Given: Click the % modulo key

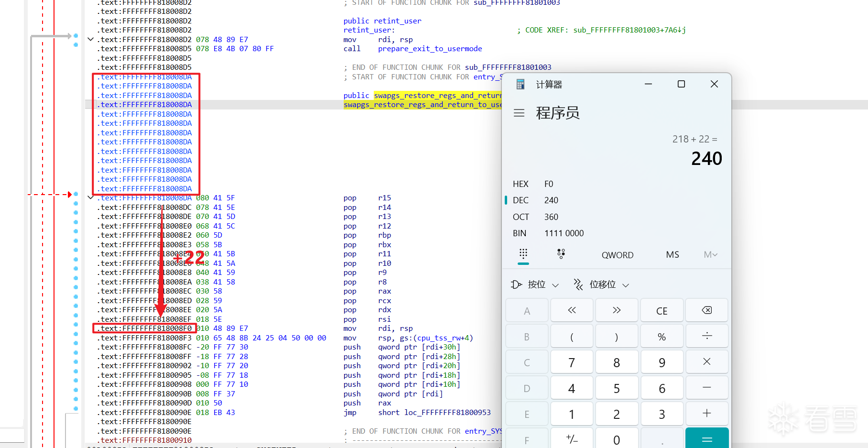Looking at the screenshot, I should tap(662, 336).
